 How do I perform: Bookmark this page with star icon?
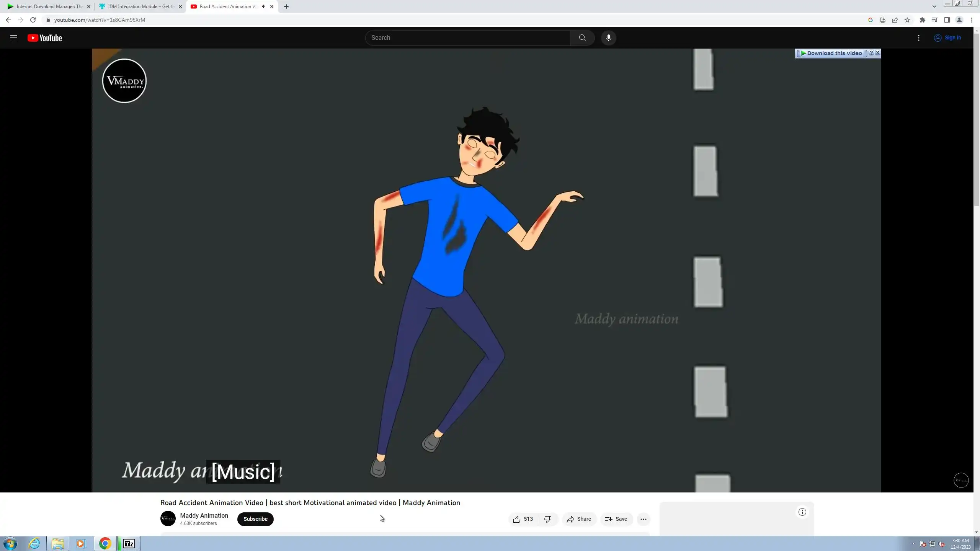tap(907, 20)
